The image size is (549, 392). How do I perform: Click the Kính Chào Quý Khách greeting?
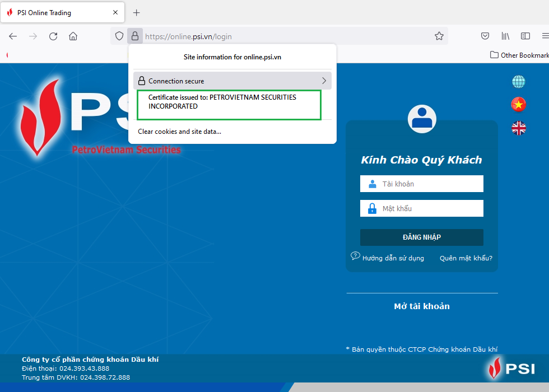[421, 160]
